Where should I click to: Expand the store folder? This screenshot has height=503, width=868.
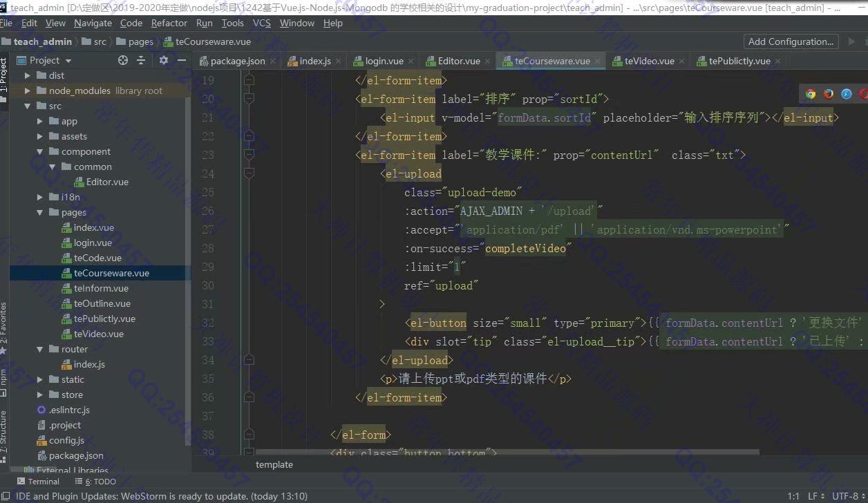pyautogui.click(x=40, y=395)
